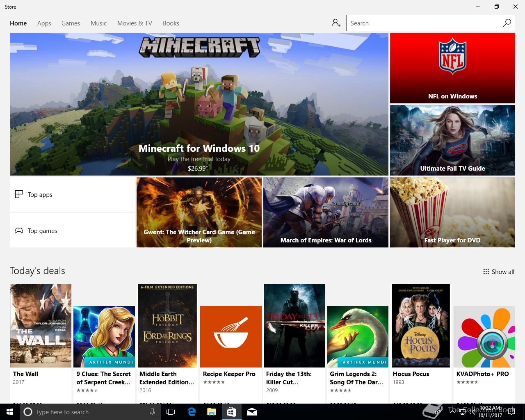Click the Middle Earth Extended Edition title

click(x=167, y=378)
